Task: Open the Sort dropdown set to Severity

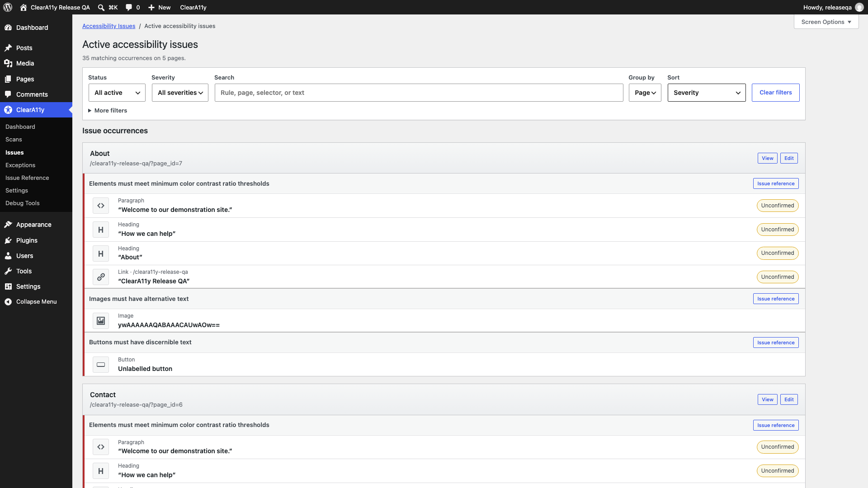Action: click(x=707, y=93)
